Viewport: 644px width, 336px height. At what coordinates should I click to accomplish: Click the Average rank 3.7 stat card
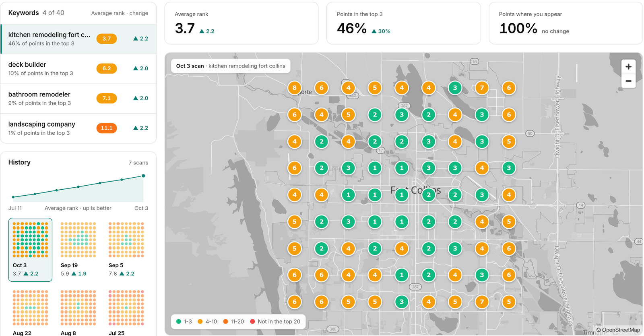(242, 23)
